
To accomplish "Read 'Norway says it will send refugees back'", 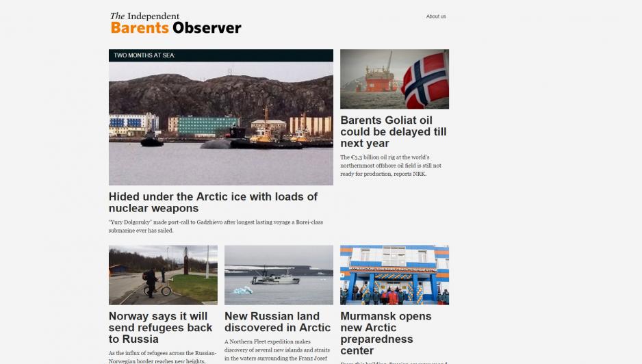I will [160, 328].
